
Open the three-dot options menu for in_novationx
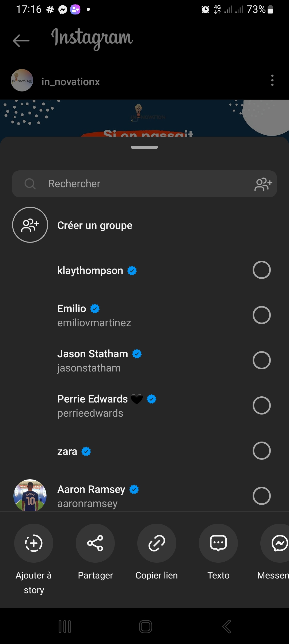pos(272,80)
